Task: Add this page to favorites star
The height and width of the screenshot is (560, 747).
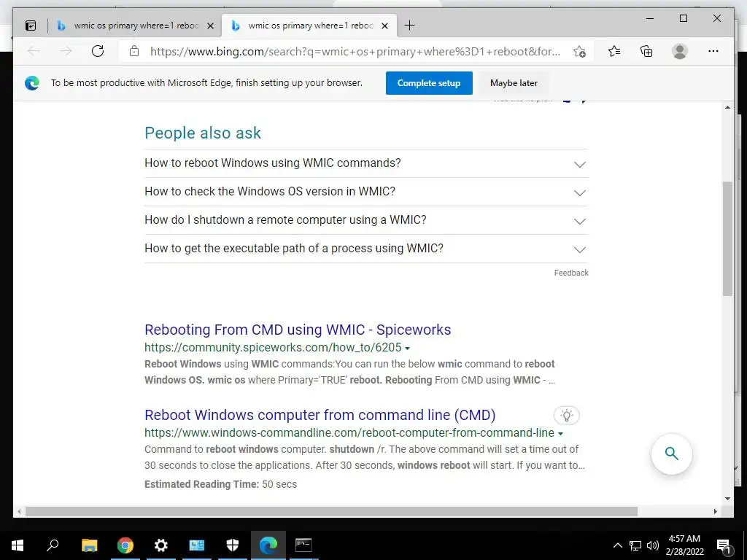Action: tap(579, 52)
